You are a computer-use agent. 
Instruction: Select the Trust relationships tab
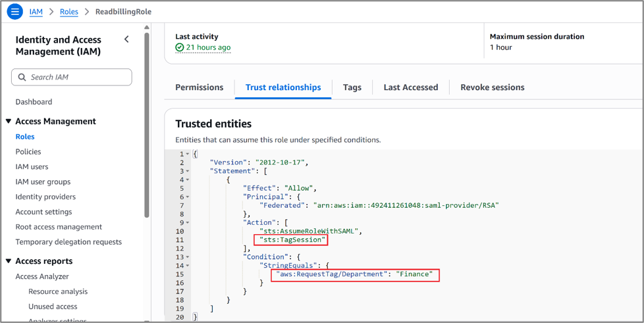pos(283,87)
